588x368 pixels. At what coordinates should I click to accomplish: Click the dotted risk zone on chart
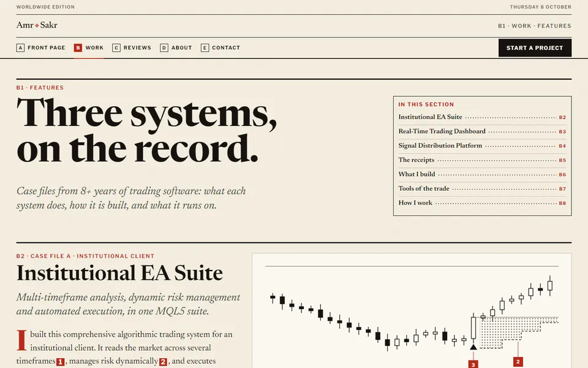(x=519, y=332)
